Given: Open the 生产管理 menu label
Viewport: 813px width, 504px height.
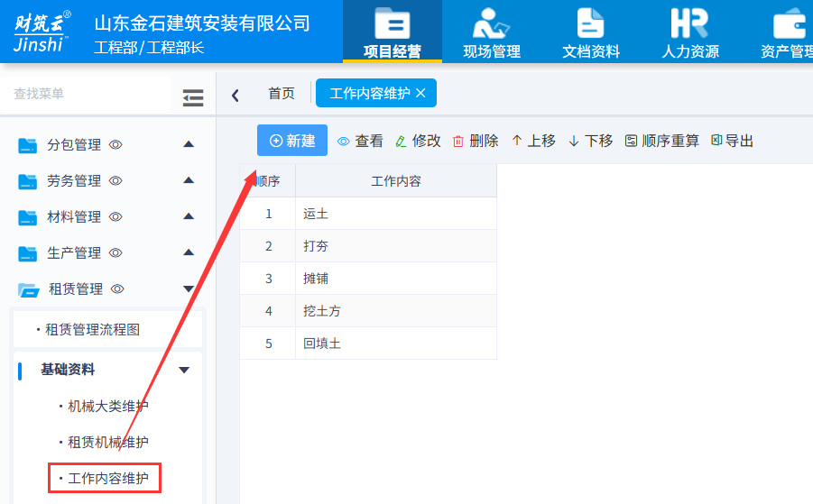Looking at the screenshot, I should pyautogui.click(x=74, y=252).
